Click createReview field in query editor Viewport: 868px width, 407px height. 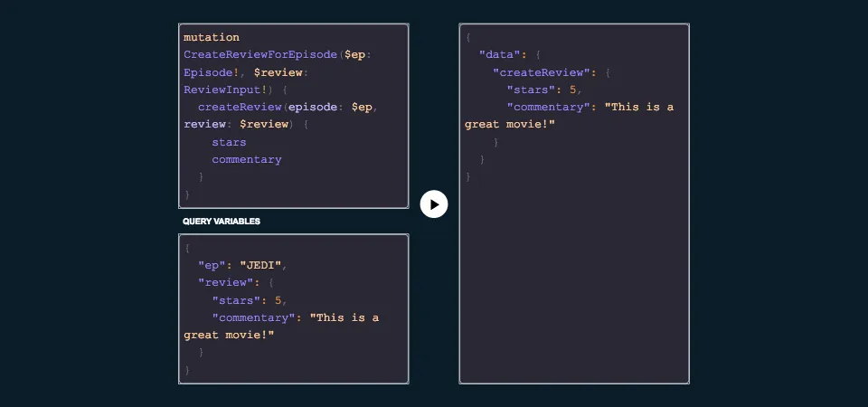(x=239, y=107)
